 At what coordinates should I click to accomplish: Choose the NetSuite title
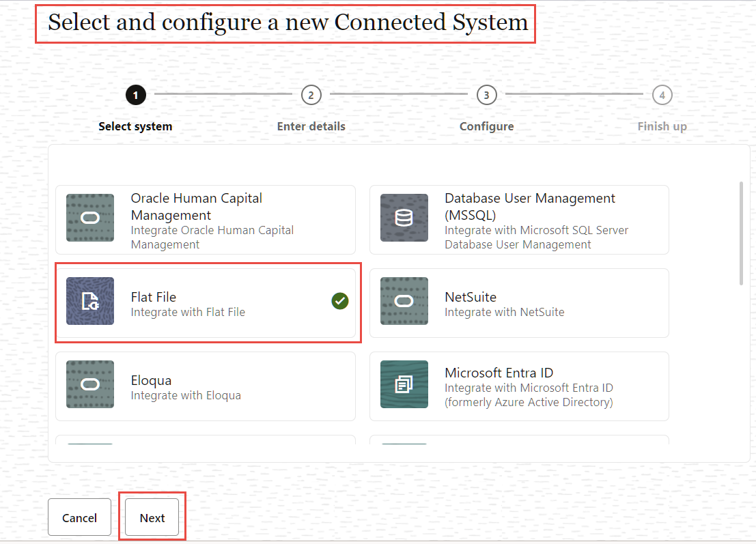(471, 297)
